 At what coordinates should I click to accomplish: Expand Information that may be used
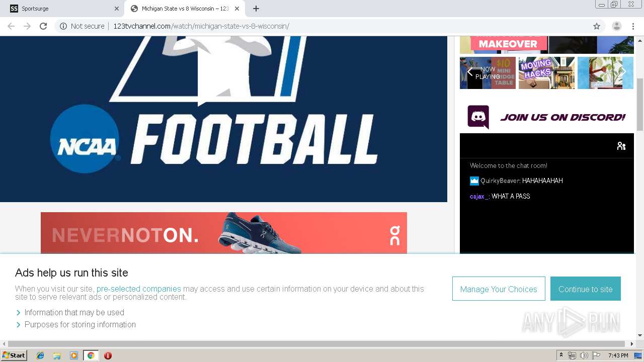click(x=74, y=312)
